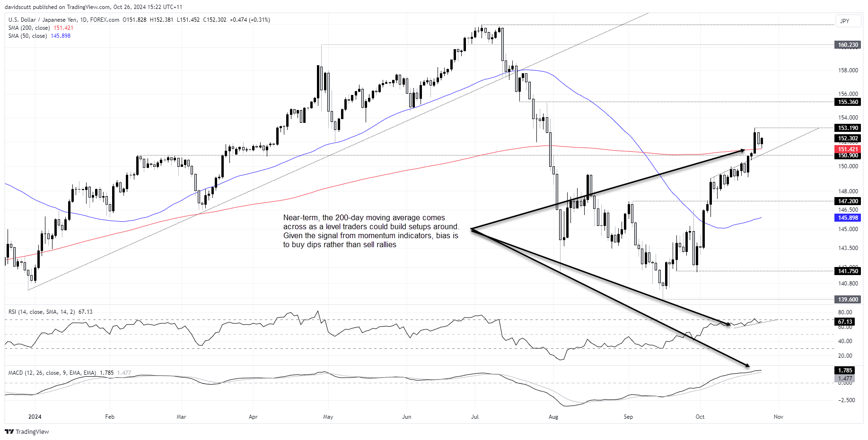Click the "davidscutt published on TradingView.com" header
Image resolution: width=868 pixels, height=440 pixels.
(x=57, y=7)
